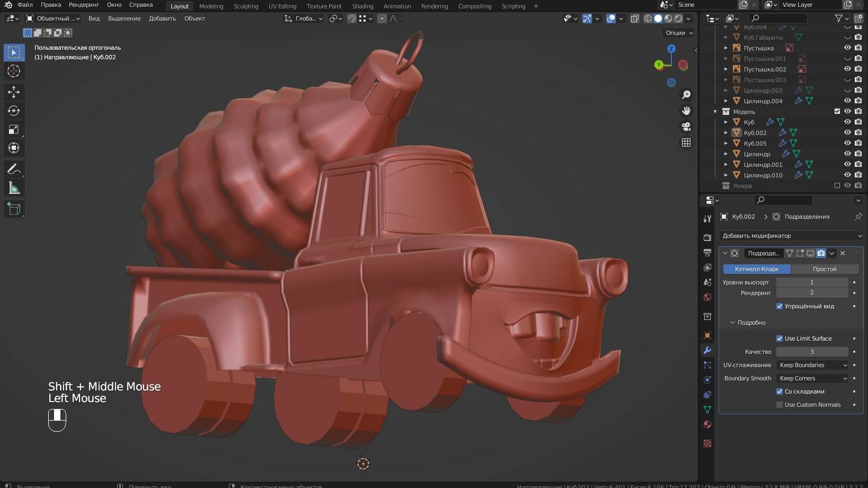868x488 pixels.
Task: Click the pan view hand icon
Action: (686, 111)
